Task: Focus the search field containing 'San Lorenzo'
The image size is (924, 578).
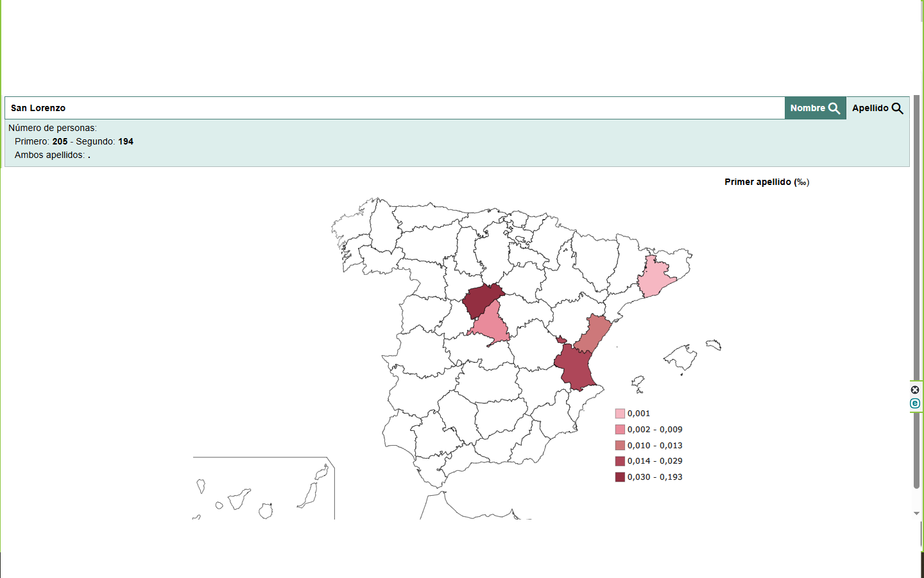Action: click(394, 108)
